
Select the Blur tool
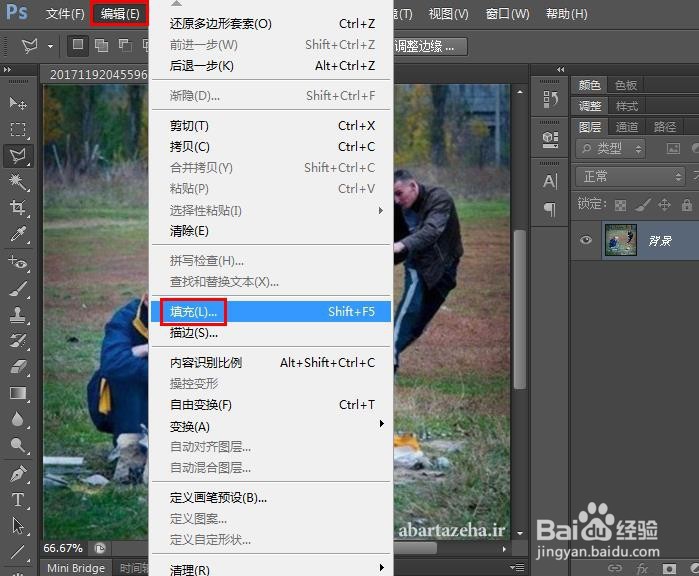coord(18,419)
